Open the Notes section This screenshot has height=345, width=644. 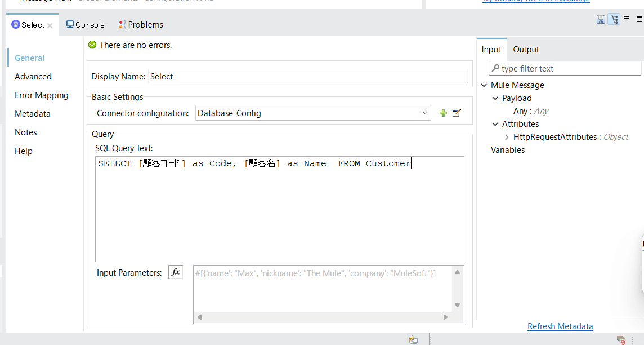[26, 132]
